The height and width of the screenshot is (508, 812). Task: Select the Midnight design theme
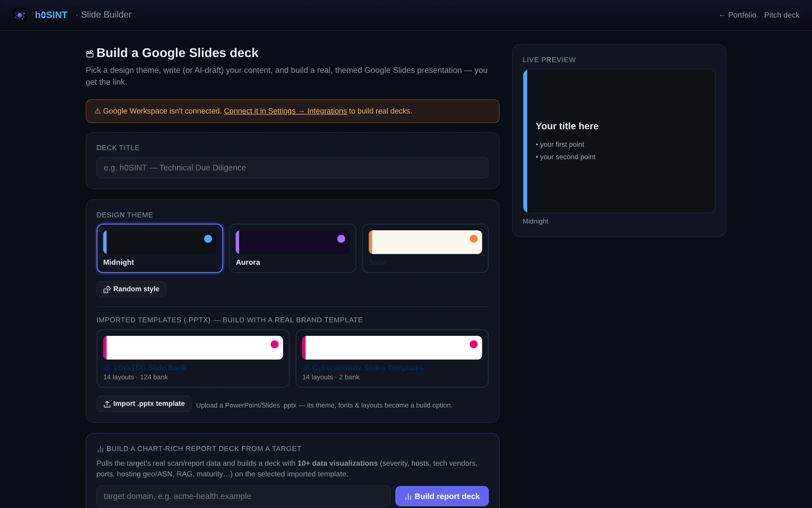(160, 248)
